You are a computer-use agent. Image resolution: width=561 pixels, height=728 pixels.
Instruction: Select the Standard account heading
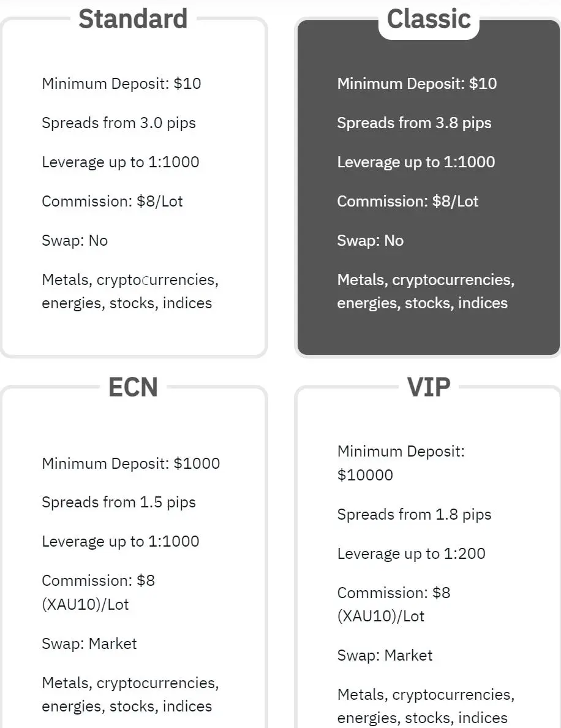[133, 19]
